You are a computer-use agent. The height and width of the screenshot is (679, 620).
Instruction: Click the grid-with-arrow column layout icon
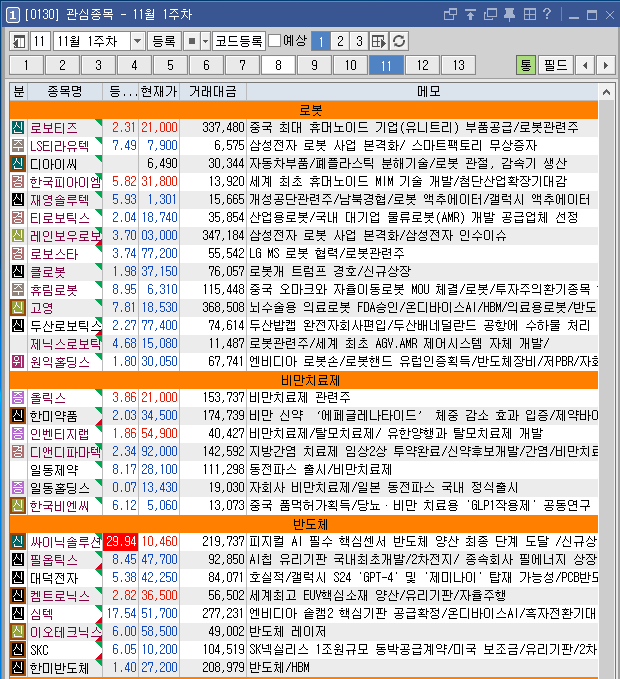click(x=379, y=41)
